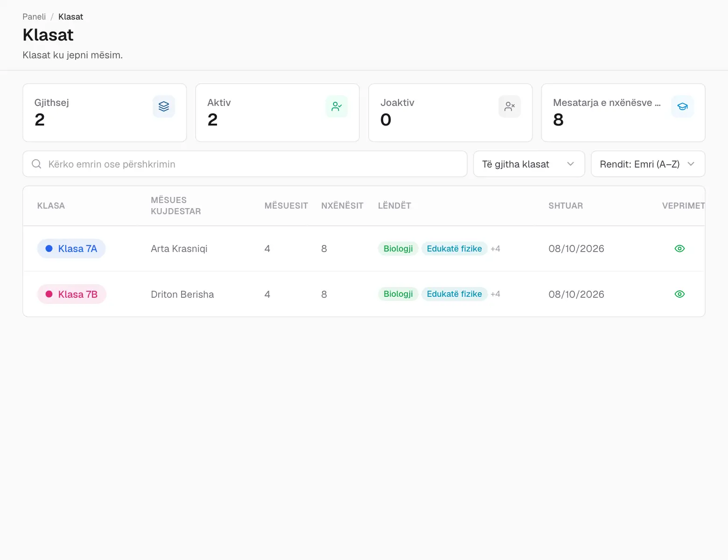The image size is (728, 560).
Task: Click Biologji tag in Klasa 7A row
Action: (398, 249)
